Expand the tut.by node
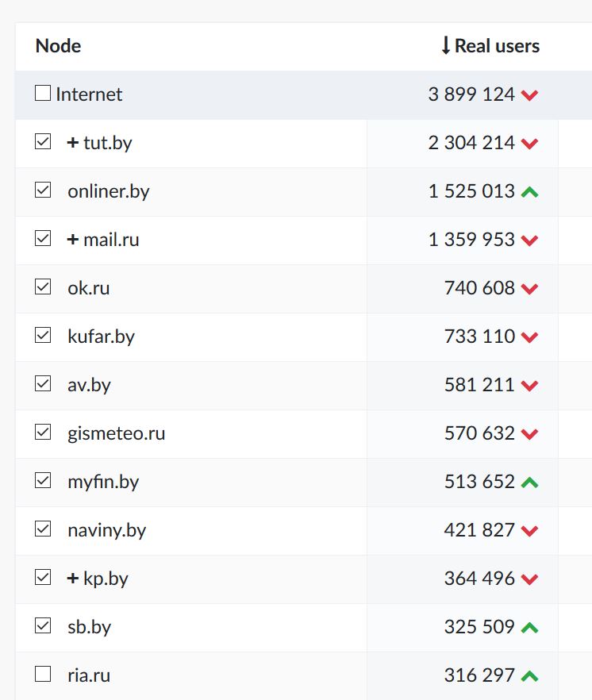The image size is (592, 700). [x=73, y=143]
